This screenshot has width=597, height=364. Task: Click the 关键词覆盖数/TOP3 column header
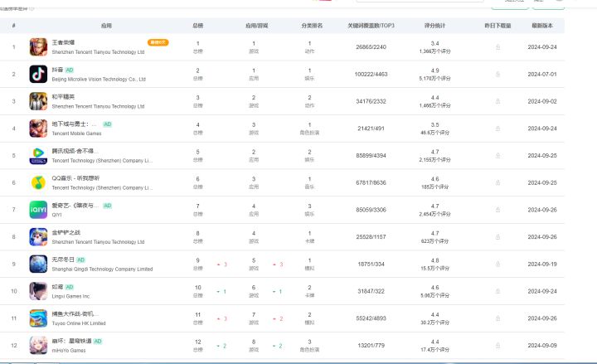tap(371, 26)
